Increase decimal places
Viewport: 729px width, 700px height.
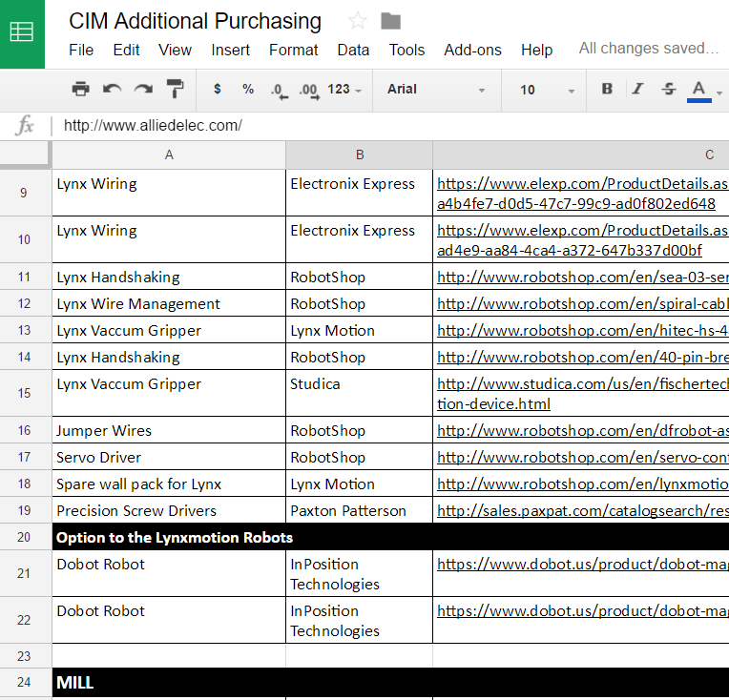309,90
